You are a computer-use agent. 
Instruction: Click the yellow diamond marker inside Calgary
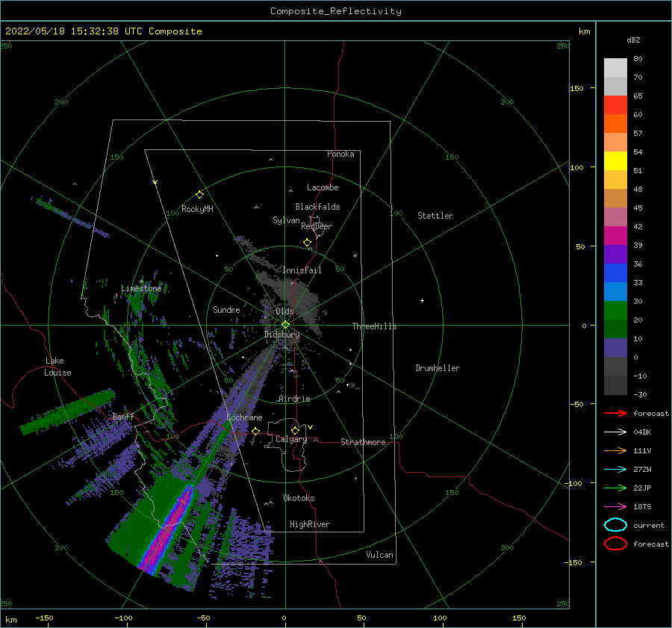[295, 430]
